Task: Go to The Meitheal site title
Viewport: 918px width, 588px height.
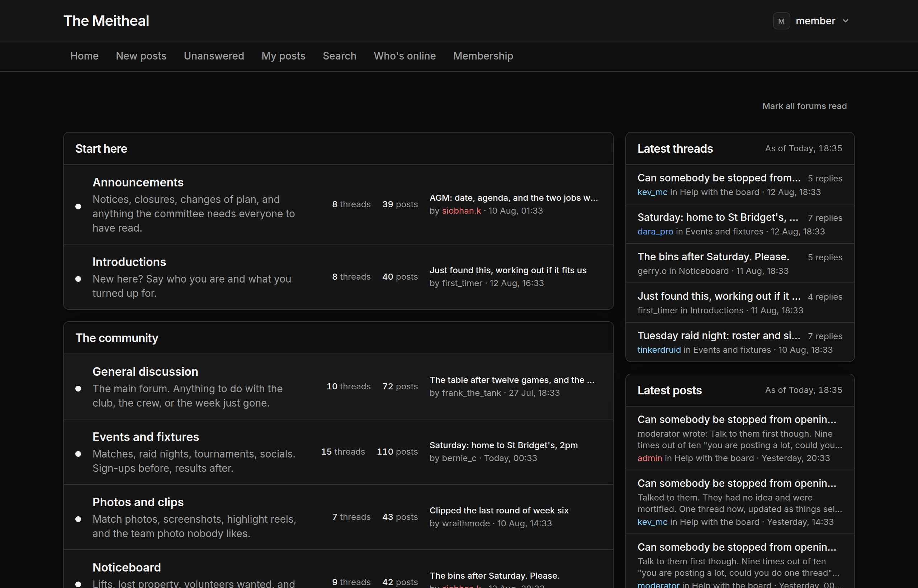Action: (x=106, y=21)
